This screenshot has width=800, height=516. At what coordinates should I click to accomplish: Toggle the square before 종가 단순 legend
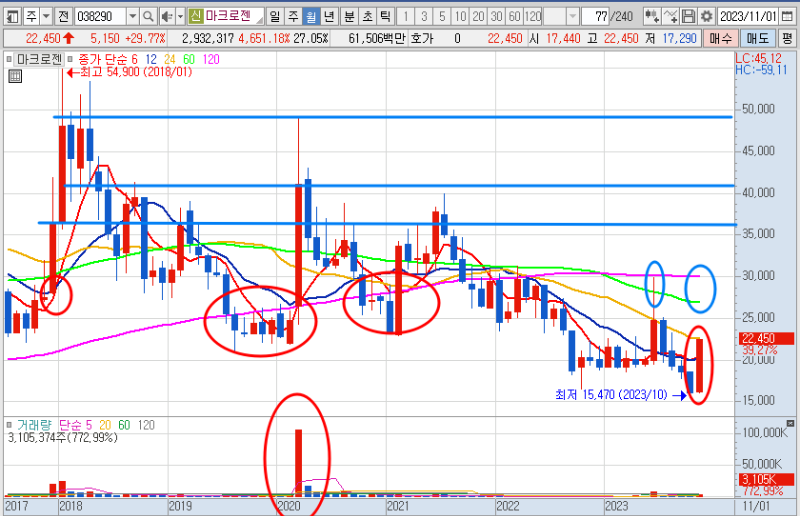pos(70,59)
